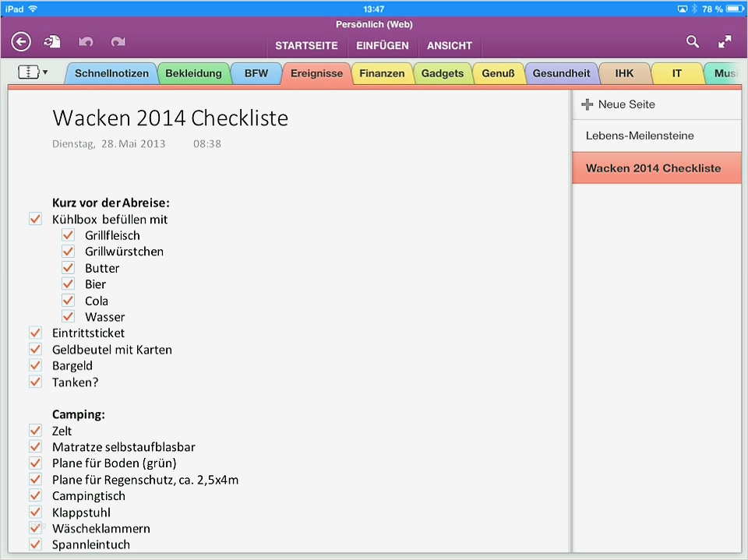Switch to the EINFÜGEN ribbon tab
This screenshot has height=560, width=748.
pos(382,45)
